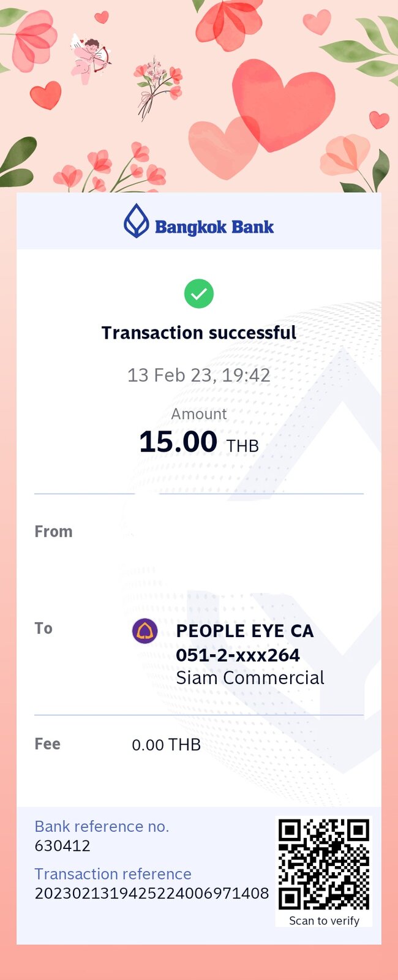Click the Transaction reference label
This screenshot has width=398, height=980.
click(x=113, y=874)
